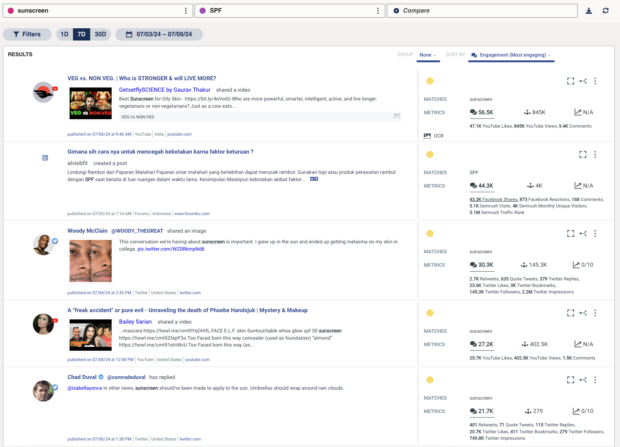Viewport: 620px width, 447px height.
Task: Click the 56.5K engagement metric
Action: pyautogui.click(x=482, y=112)
